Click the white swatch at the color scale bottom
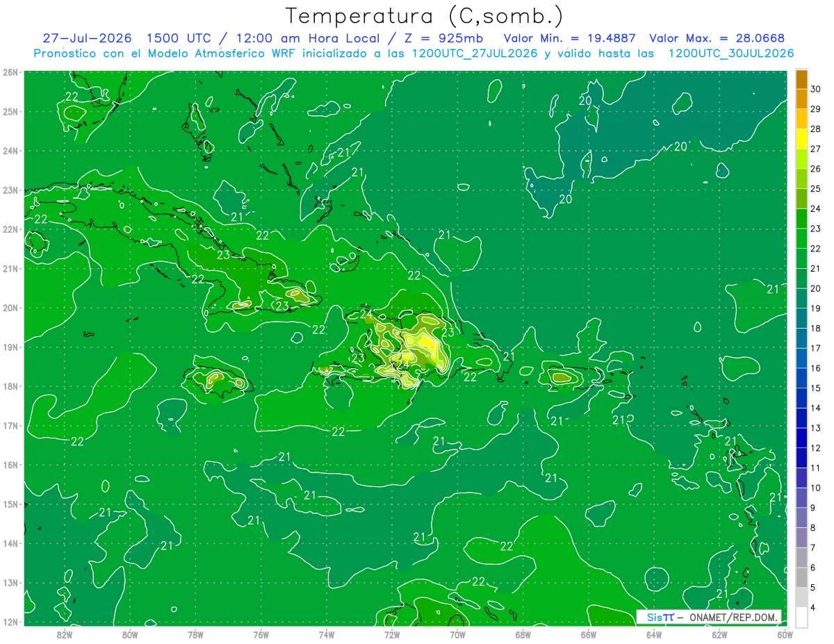Screen dimensions: 834x644 [801, 617]
